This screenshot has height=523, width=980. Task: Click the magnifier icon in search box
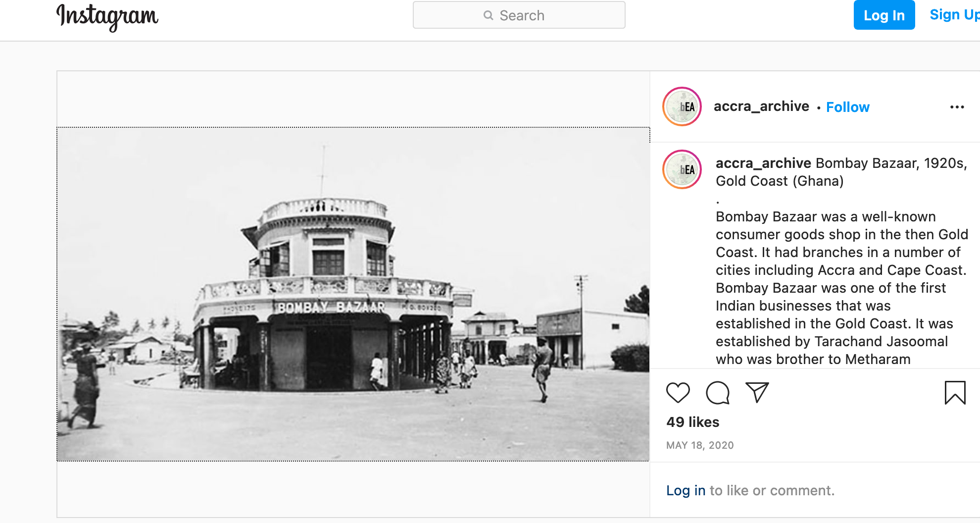[x=489, y=15]
